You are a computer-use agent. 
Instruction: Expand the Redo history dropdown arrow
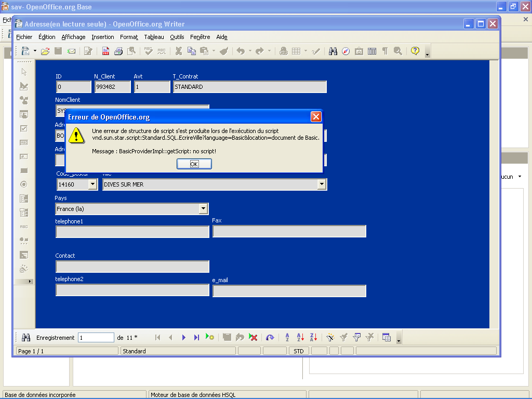pos(270,51)
